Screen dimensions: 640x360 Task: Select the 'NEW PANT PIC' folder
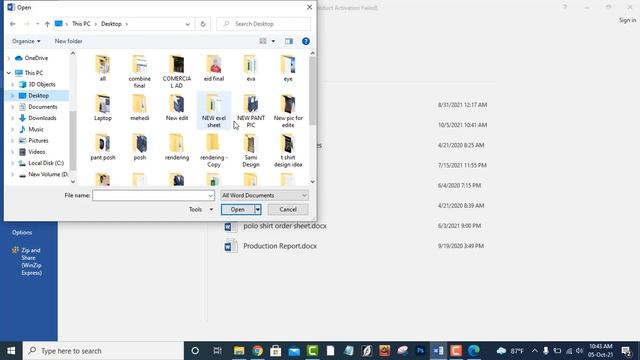pyautogui.click(x=251, y=111)
